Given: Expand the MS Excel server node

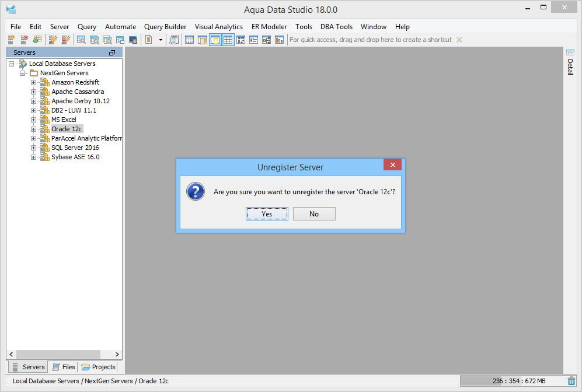Looking at the screenshot, I should click(33, 120).
